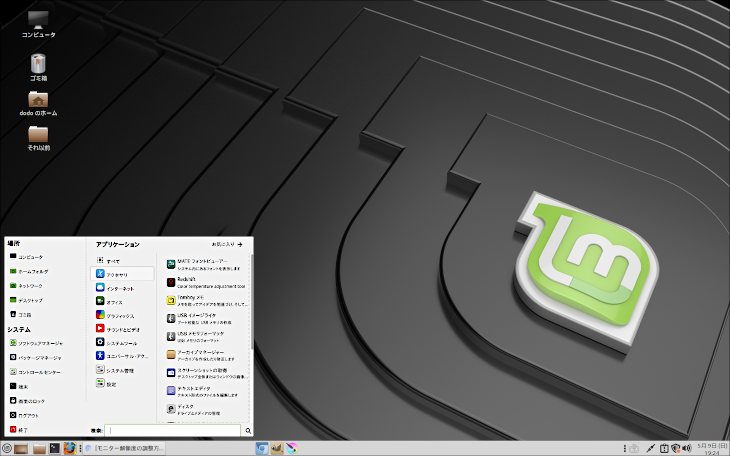Open コントロールセンター from the system list
This screenshot has height=456, width=730.
35,372
